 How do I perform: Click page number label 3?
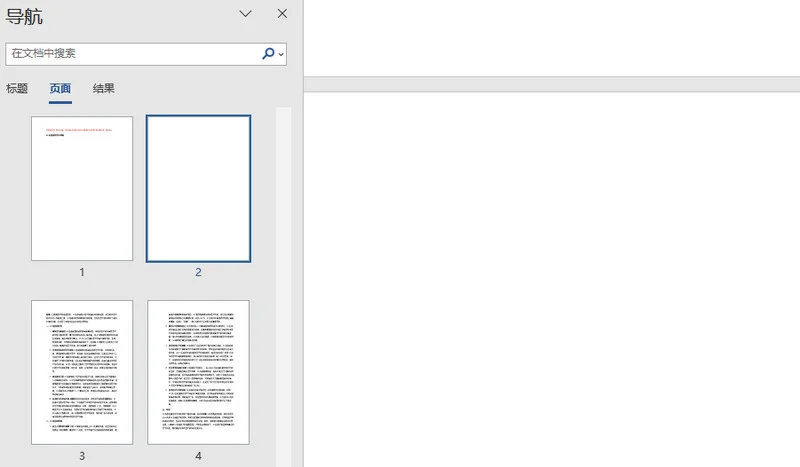82,456
